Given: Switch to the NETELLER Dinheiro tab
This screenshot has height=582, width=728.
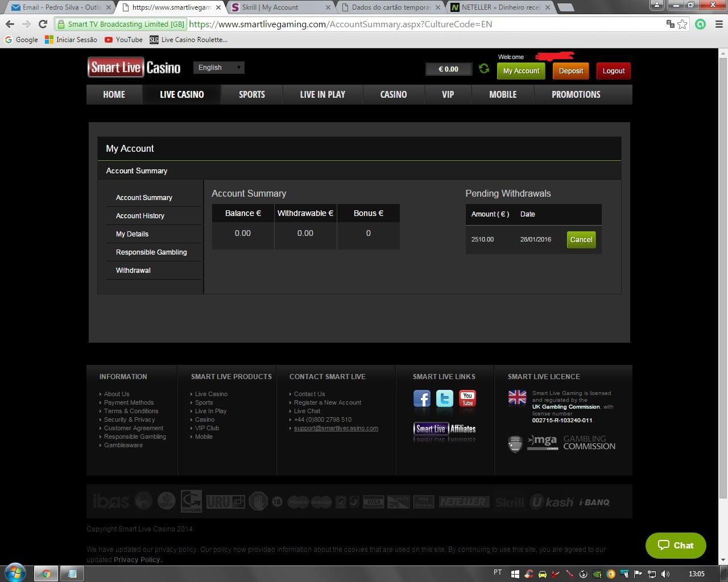Looking at the screenshot, I should pyautogui.click(x=502, y=7).
